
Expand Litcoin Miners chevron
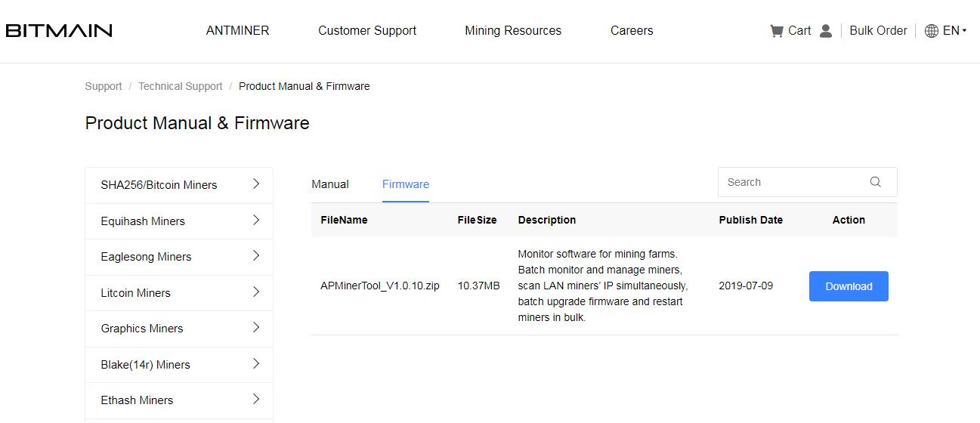(256, 292)
